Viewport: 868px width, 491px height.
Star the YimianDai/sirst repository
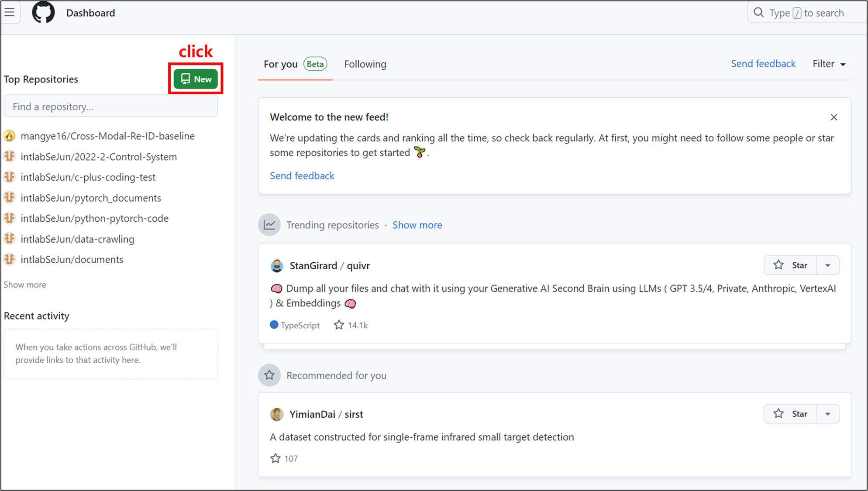pos(790,414)
